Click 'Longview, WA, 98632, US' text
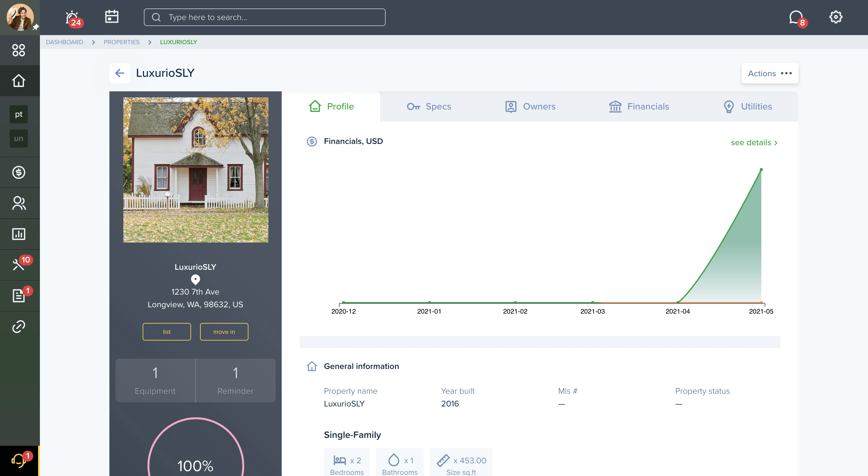868x476 pixels. tap(196, 305)
